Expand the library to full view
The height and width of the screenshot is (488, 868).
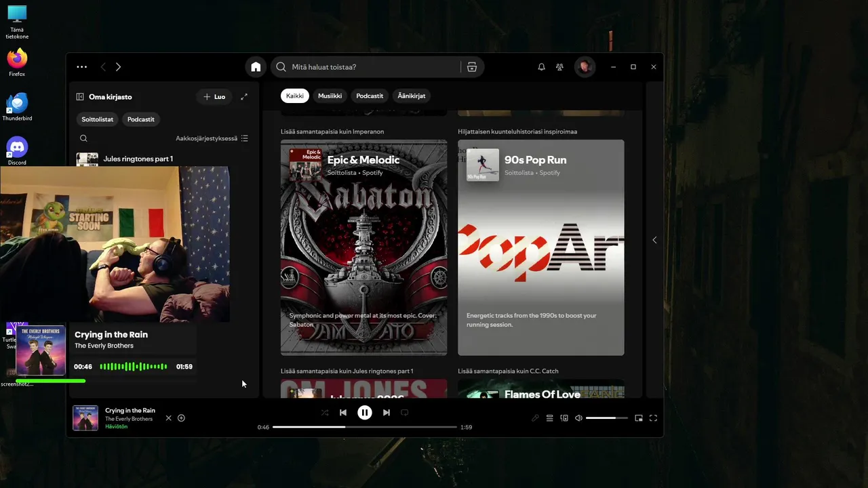[x=244, y=97]
